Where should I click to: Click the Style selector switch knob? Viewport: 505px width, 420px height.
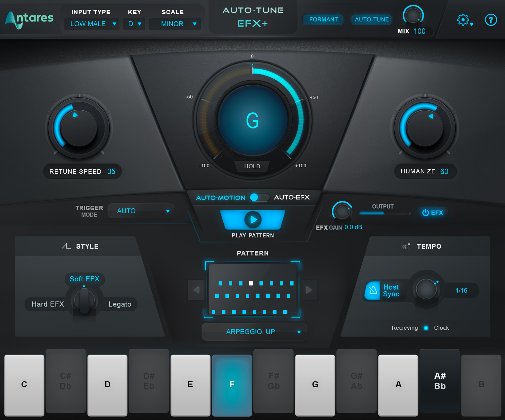(84, 300)
